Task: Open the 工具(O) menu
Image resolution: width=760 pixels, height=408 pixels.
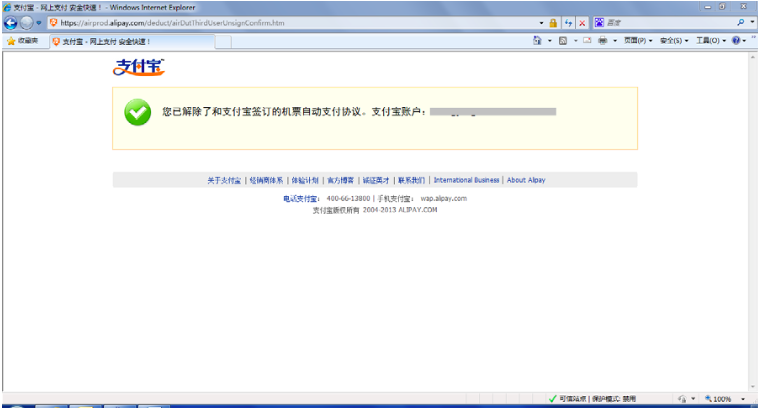Action: point(711,41)
